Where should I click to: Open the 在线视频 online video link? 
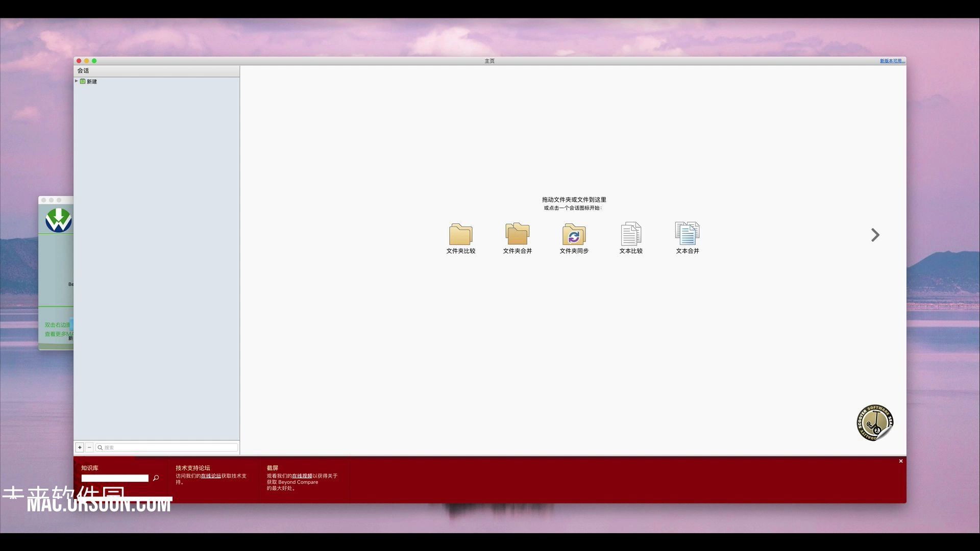[302, 476]
